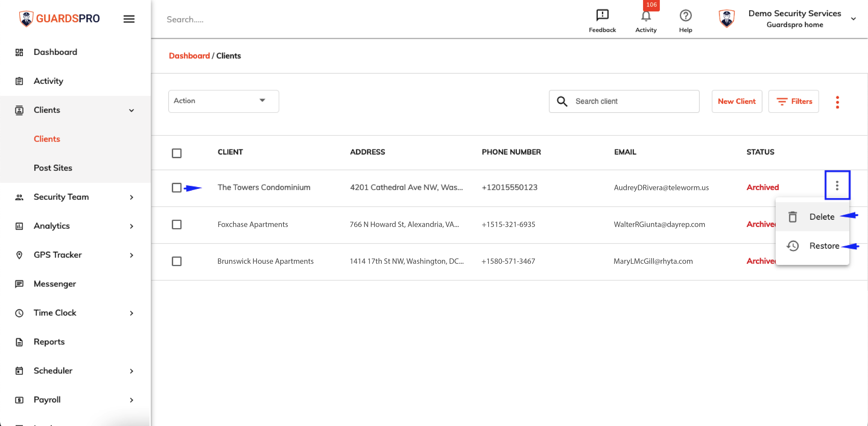Click the Payroll money icon
868x426 pixels.
pyautogui.click(x=19, y=400)
